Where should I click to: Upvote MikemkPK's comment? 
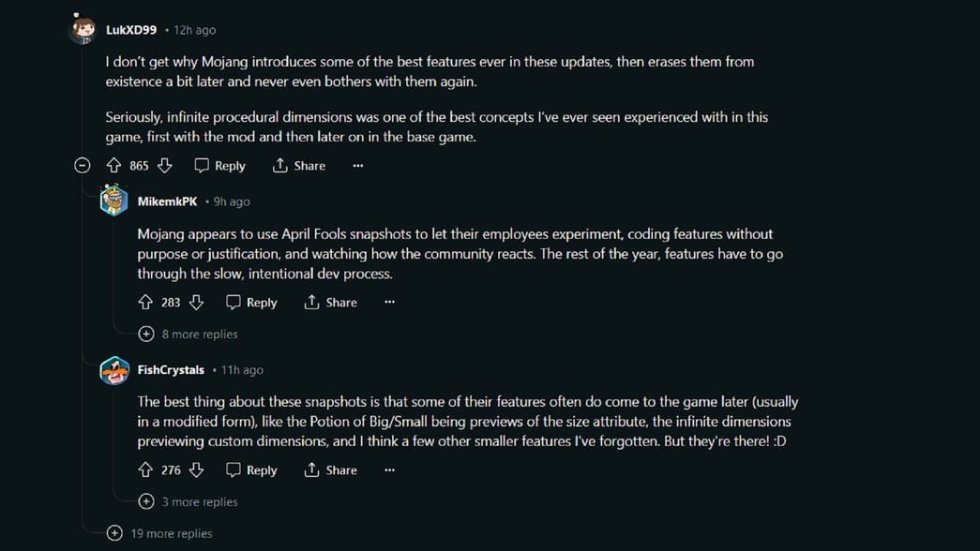(x=145, y=303)
